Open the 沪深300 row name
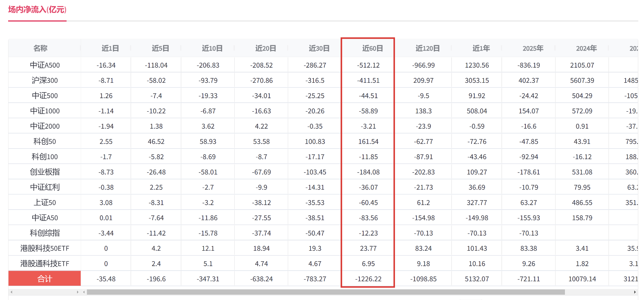The height and width of the screenshot is (300, 644). (x=45, y=81)
